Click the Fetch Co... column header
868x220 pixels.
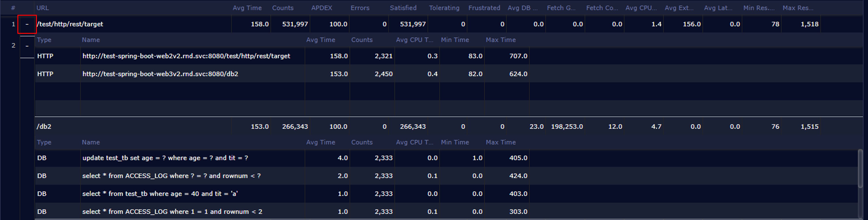[602, 8]
